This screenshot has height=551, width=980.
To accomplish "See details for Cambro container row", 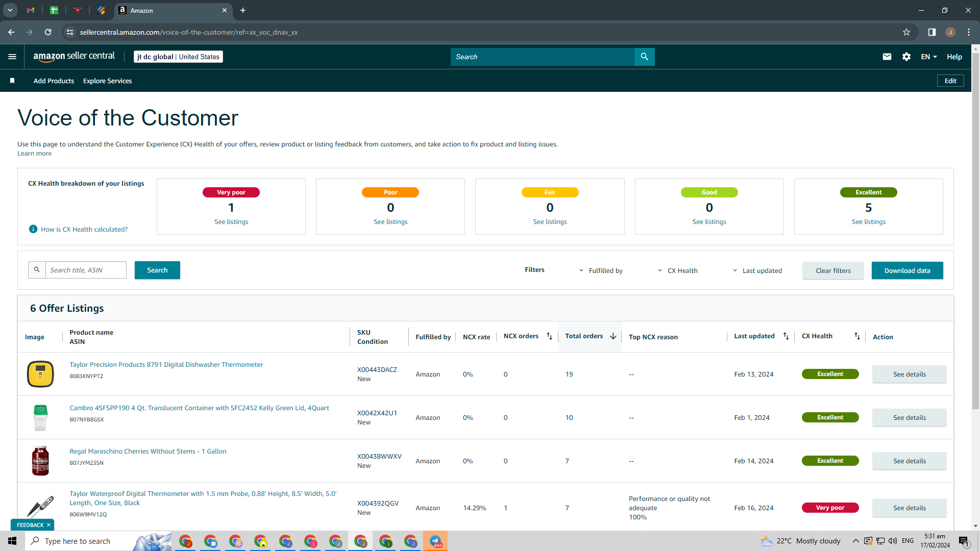I will 909,417.
